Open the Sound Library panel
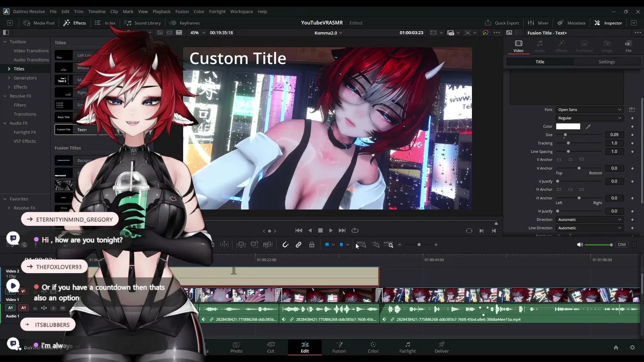The image size is (644, 362). (x=142, y=23)
